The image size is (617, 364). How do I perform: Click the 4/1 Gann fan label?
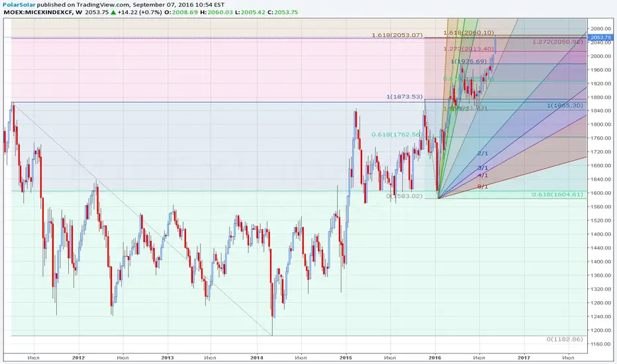(483, 175)
